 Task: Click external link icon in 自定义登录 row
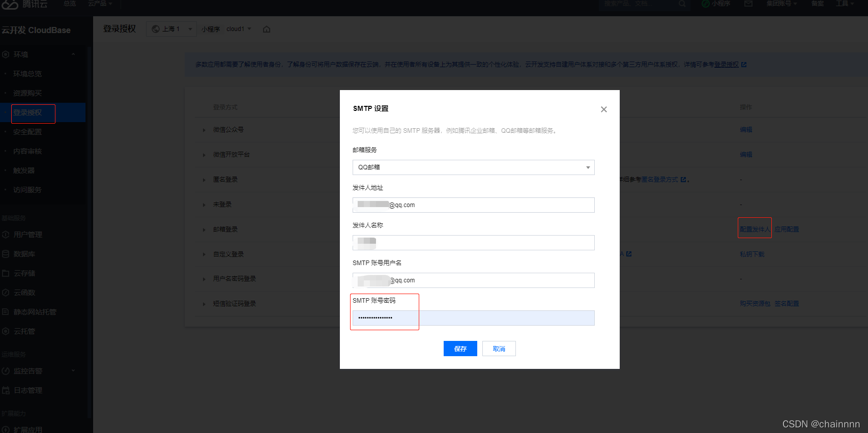pyautogui.click(x=629, y=254)
